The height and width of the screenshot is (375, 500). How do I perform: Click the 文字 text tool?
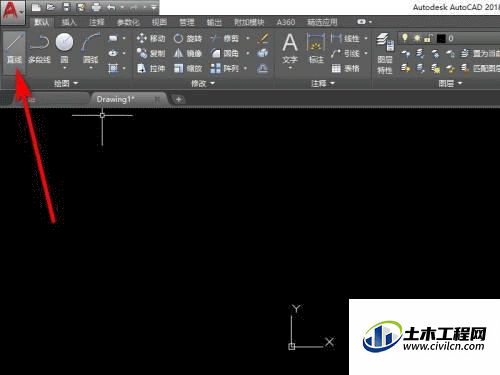290,48
